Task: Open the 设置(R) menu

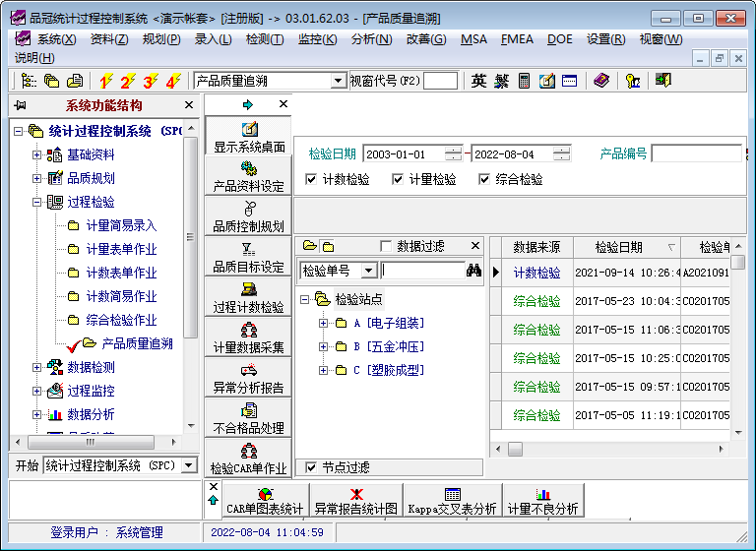Action: 606,39
